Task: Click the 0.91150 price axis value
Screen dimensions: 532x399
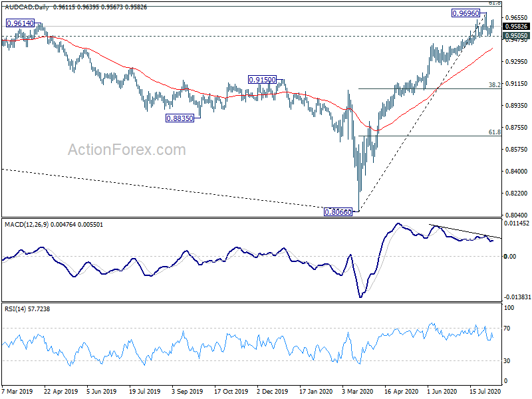Action: click(x=517, y=84)
